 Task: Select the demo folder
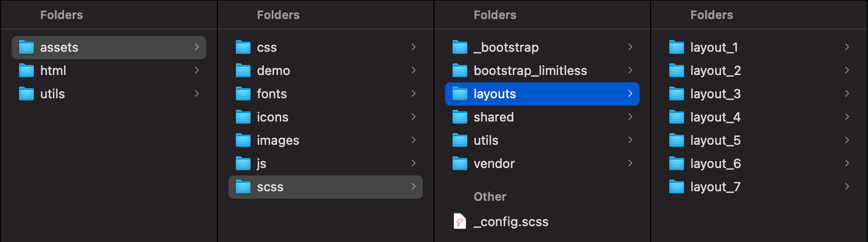273,71
